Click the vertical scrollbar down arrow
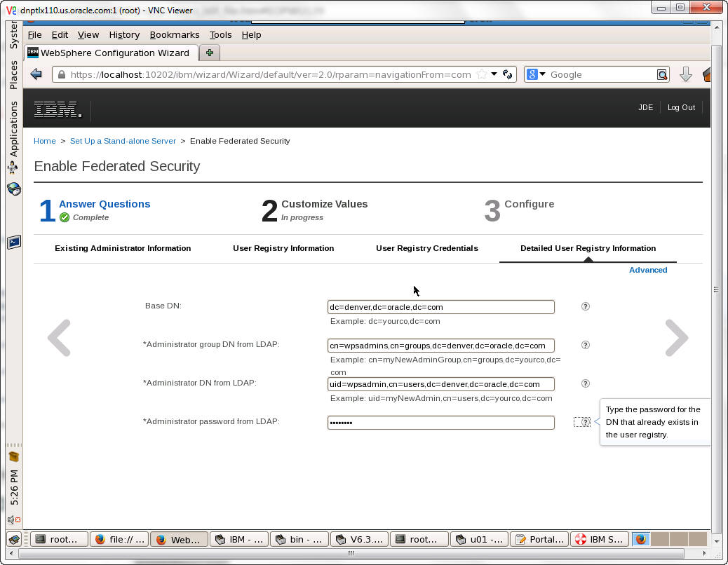The width and height of the screenshot is (728, 565). pos(717,541)
